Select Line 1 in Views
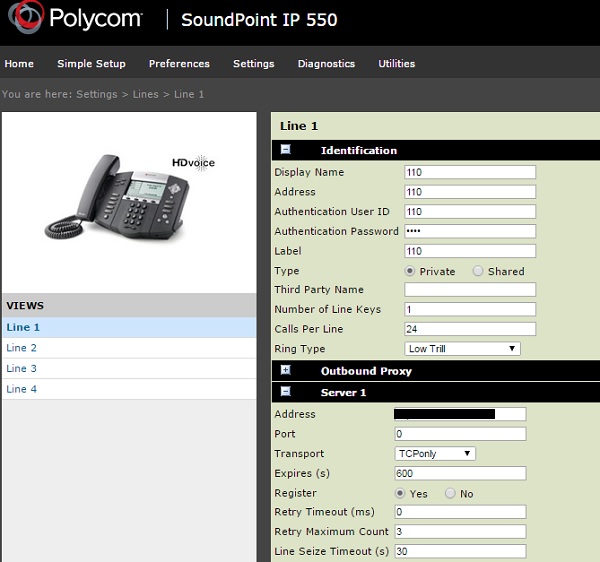 pos(129,327)
